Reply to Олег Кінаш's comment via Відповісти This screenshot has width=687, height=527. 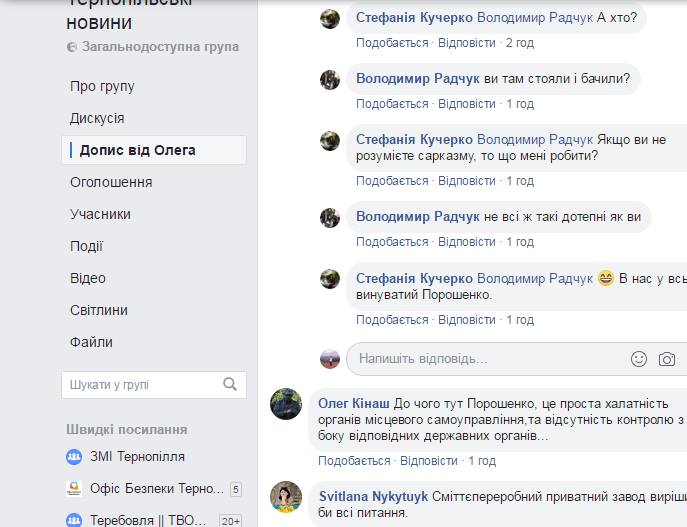click(x=428, y=461)
